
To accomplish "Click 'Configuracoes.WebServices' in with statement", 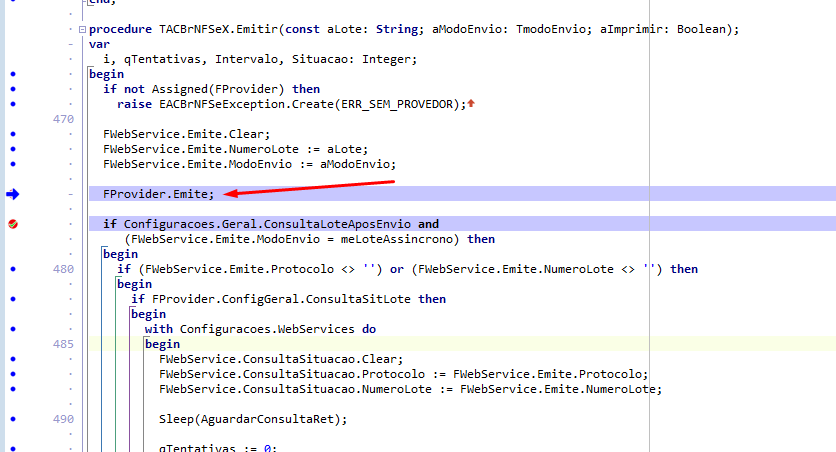I will point(267,329).
